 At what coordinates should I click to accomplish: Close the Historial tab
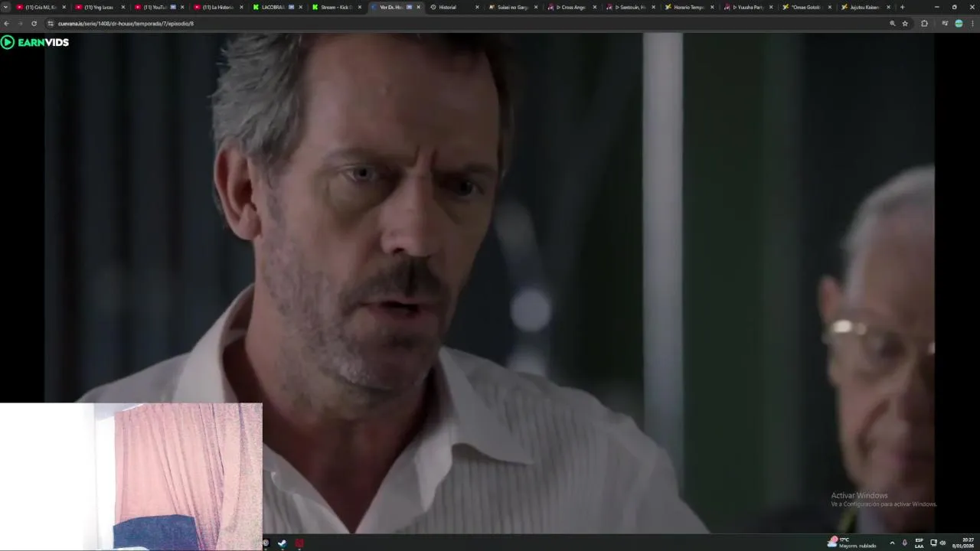coord(477,7)
